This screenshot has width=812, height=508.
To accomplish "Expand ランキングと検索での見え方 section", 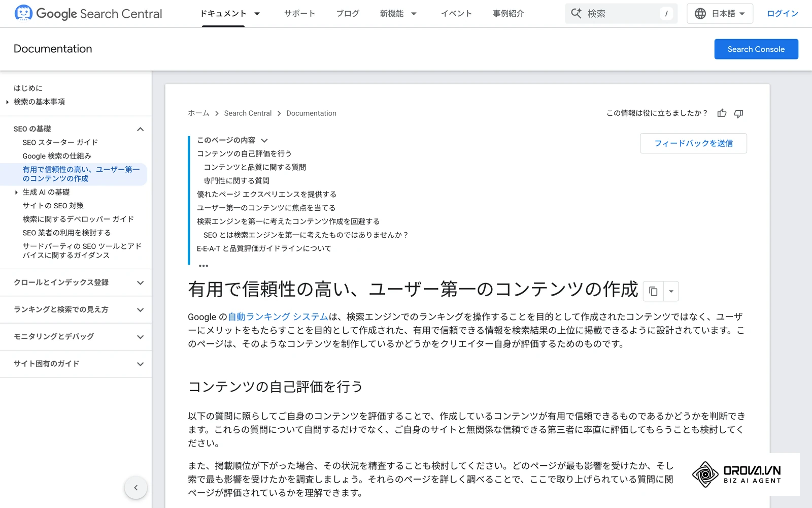I will click(141, 310).
